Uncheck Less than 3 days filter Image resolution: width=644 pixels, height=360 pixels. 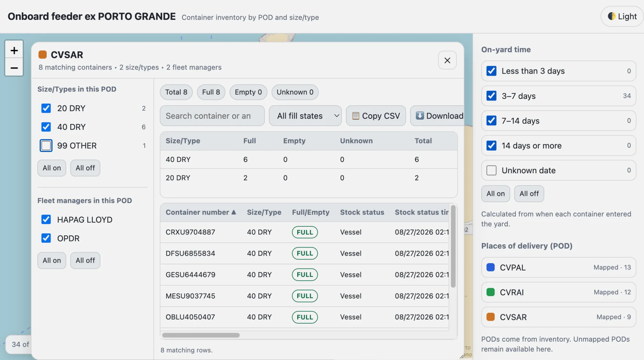[x=491, y=71]
